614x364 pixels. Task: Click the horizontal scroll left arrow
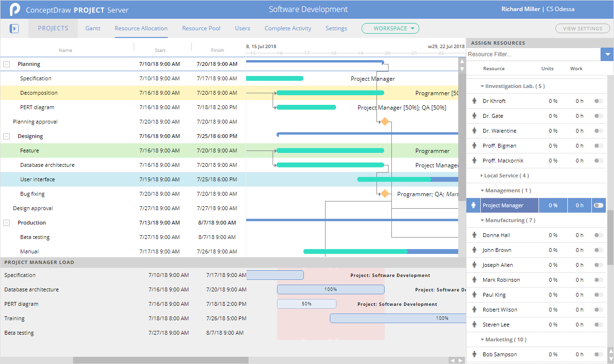point(452,360)
